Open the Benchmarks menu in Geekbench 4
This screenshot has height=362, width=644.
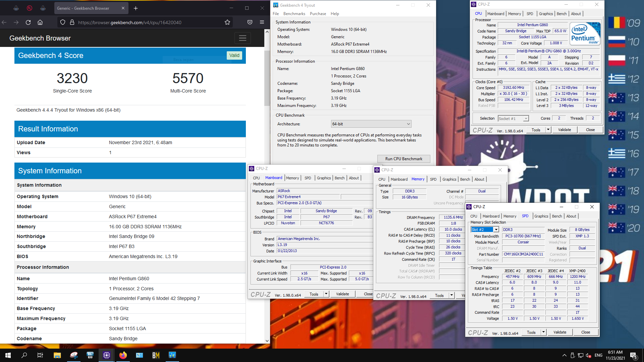pos(294,14)
